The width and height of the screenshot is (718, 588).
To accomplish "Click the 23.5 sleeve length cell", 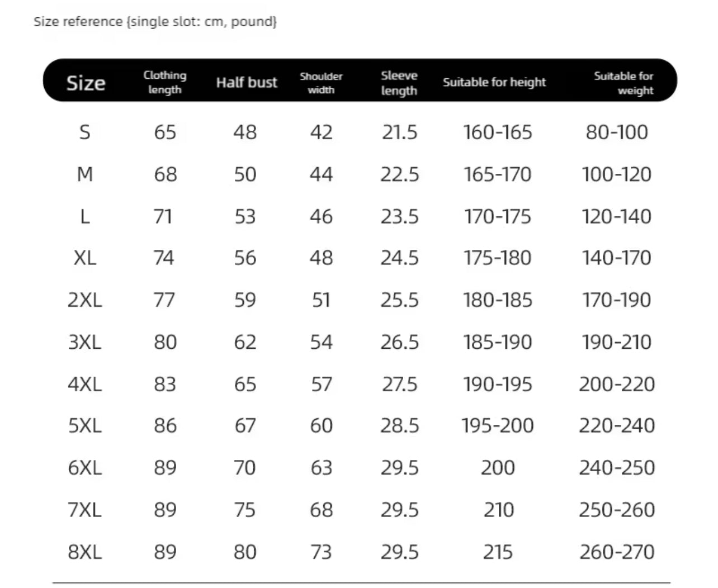I will [399, 216].
